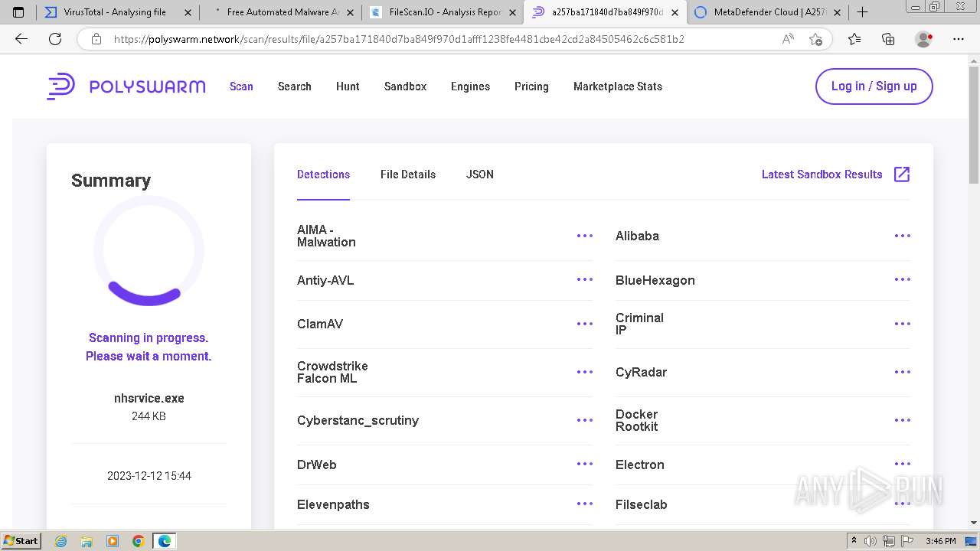Open the Internet Explorer taskbar icon
The width and height of the screenshot is (980, 551).
(x=60, y=541)
